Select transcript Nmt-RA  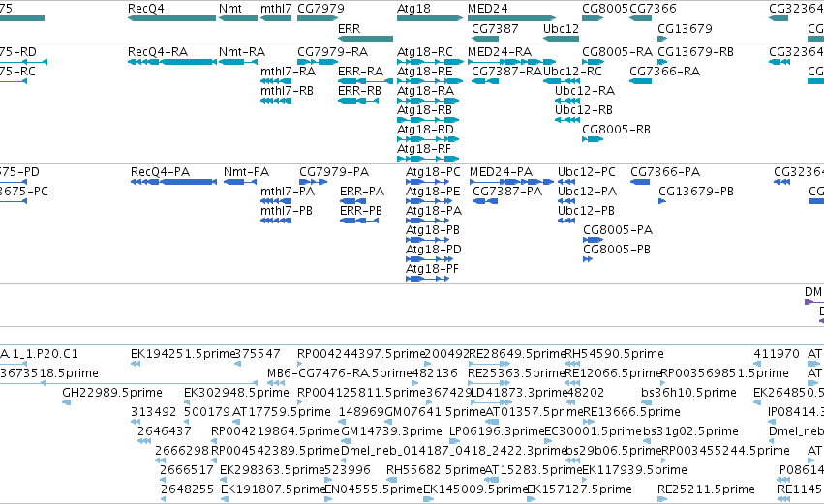click(238, 62)
